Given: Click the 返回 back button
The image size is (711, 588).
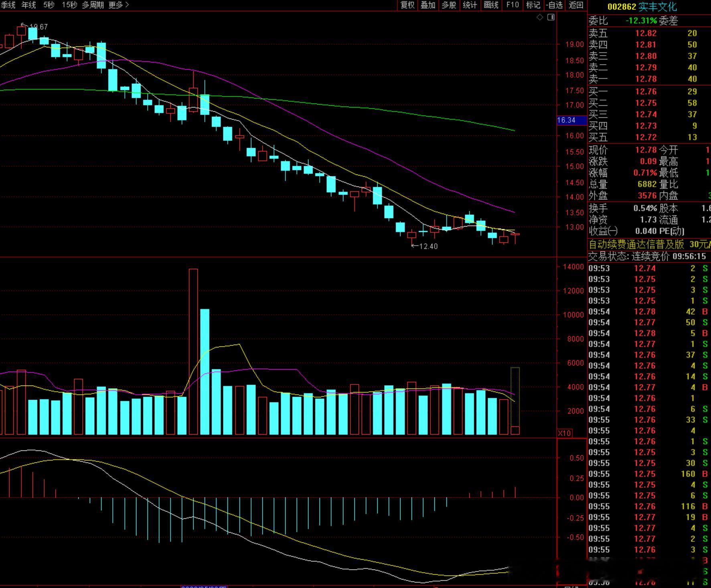Looking at the screenshot, I should pyautogui.click(x=576, y=5).
